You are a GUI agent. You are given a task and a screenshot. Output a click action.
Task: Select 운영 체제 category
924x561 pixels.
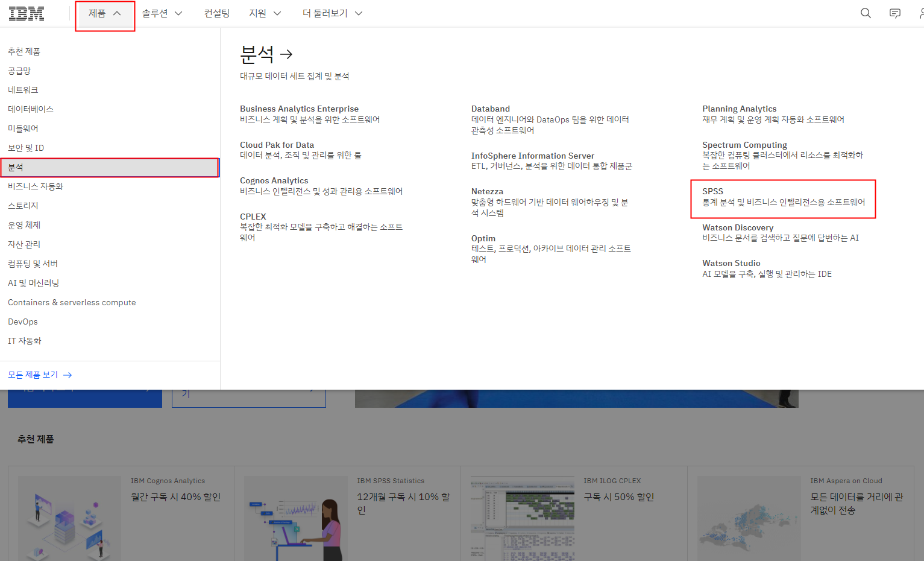coord(24,225)
